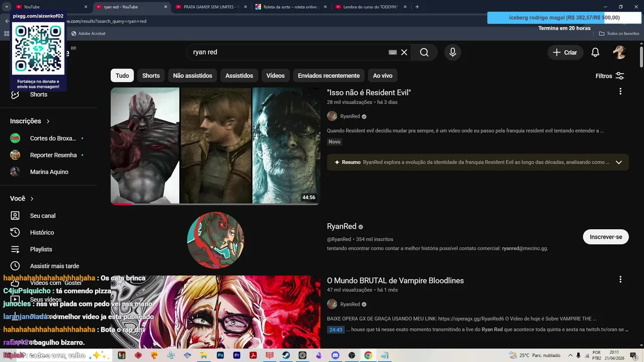This screenshot has height=362, width=644.
Task: Expand the Inscrições section arrow
Action: tap(48, 121)
